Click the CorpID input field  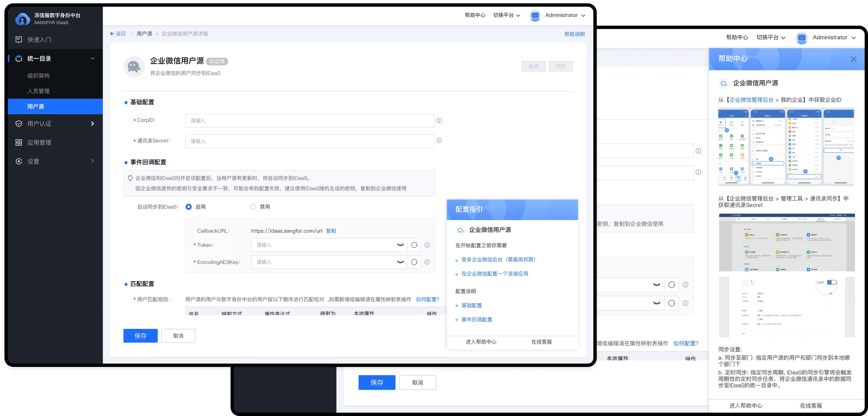click(310, 120)
